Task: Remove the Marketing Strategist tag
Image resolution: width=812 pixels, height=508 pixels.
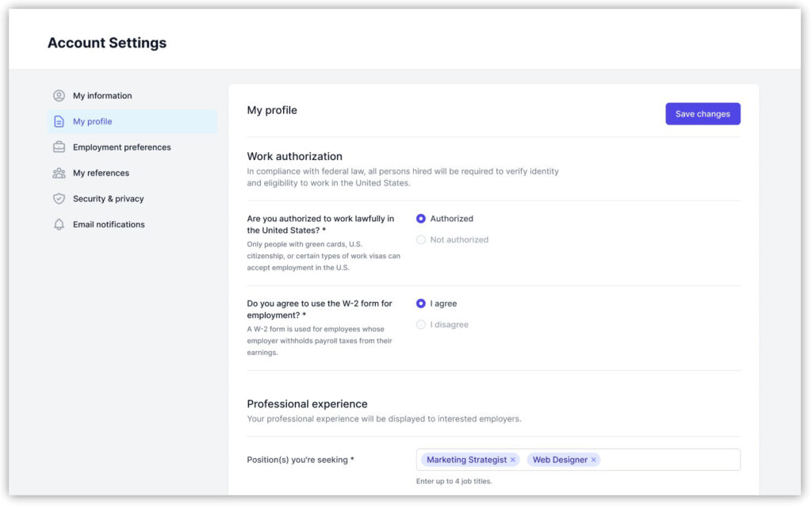Action: pos(513,460)
